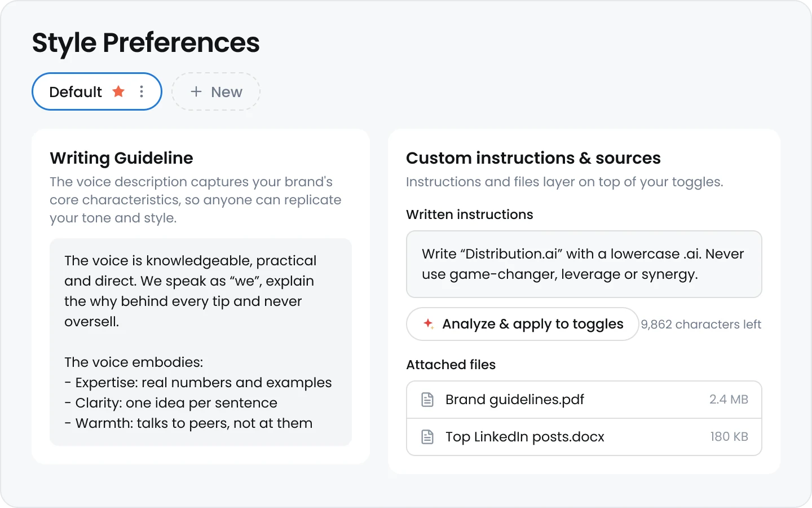Open the three-dot menu on Default
812x508 pixels.
142,91
